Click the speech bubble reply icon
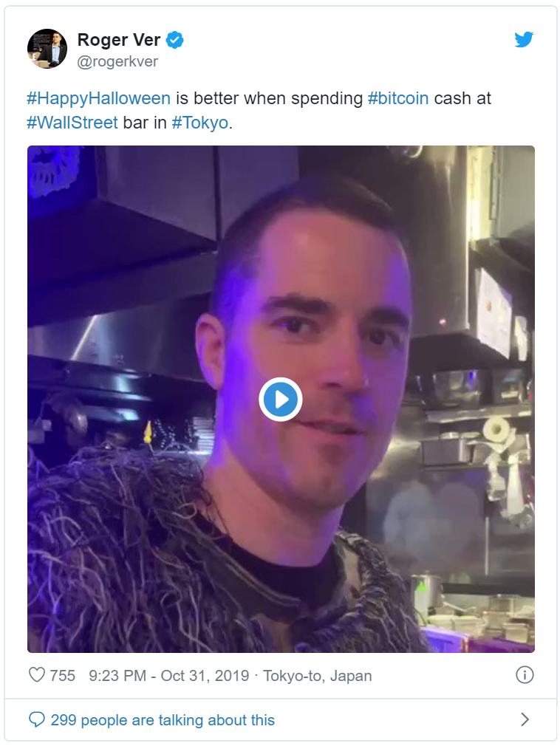This screenshot has width=560, height=746. [x=37, y=720]
